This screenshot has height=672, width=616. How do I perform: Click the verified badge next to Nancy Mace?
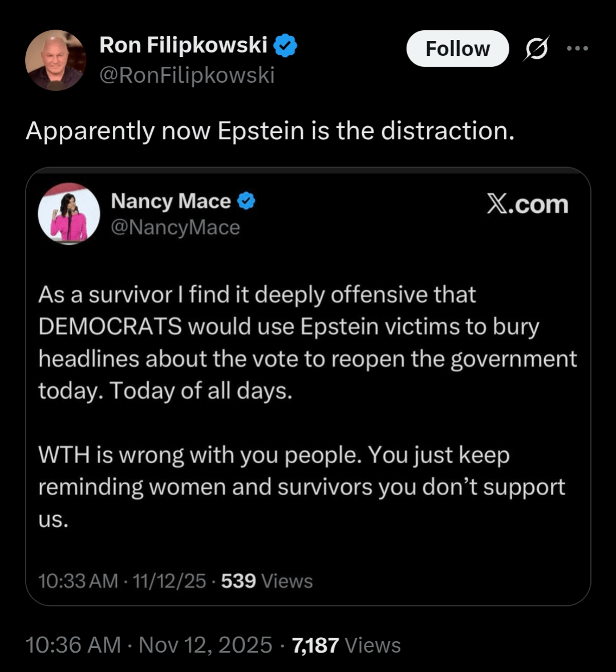(x=246, y=201)
